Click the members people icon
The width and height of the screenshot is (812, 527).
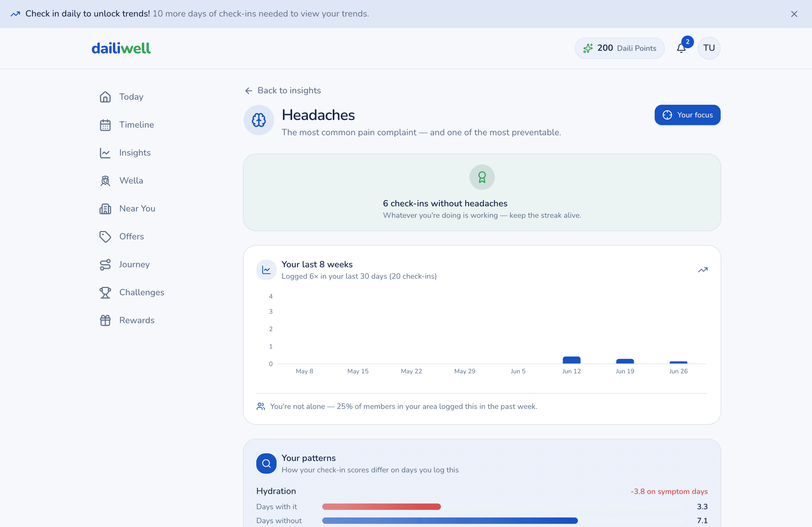point(261,406)
